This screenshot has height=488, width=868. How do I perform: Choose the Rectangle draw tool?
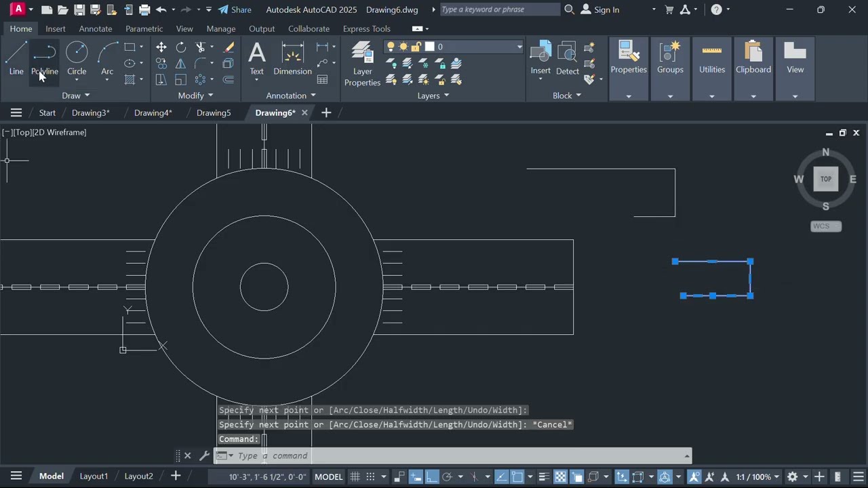130,47
